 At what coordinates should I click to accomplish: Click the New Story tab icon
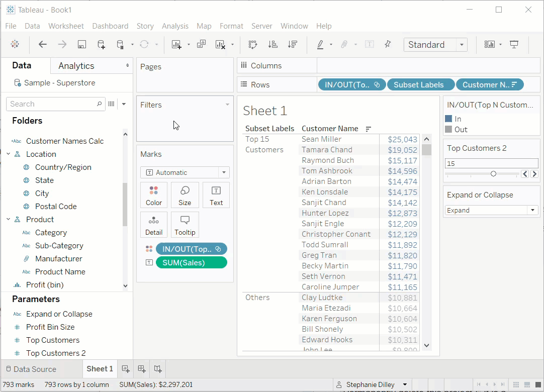[x=158, y=369]
